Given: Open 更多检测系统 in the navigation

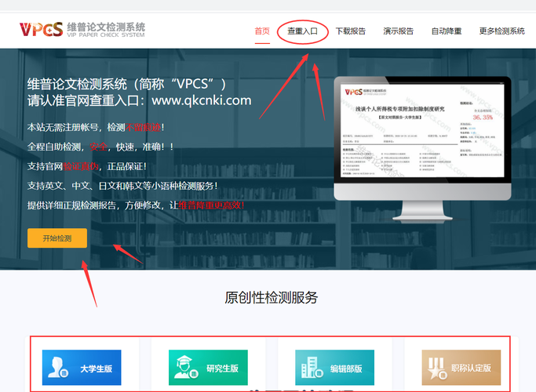Looking at the screenshot, I should pos(501,31).
